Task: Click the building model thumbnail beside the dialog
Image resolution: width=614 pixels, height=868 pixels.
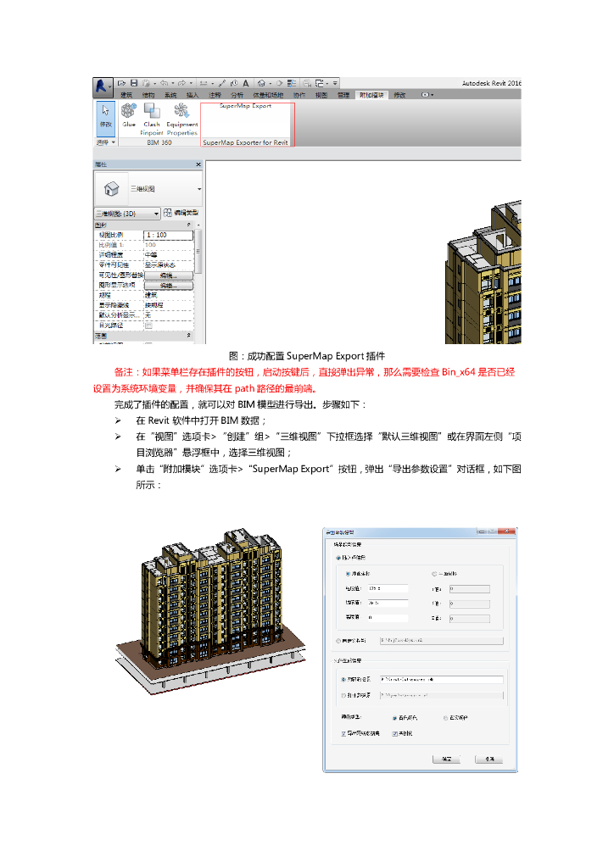Action: coord(211,611)
